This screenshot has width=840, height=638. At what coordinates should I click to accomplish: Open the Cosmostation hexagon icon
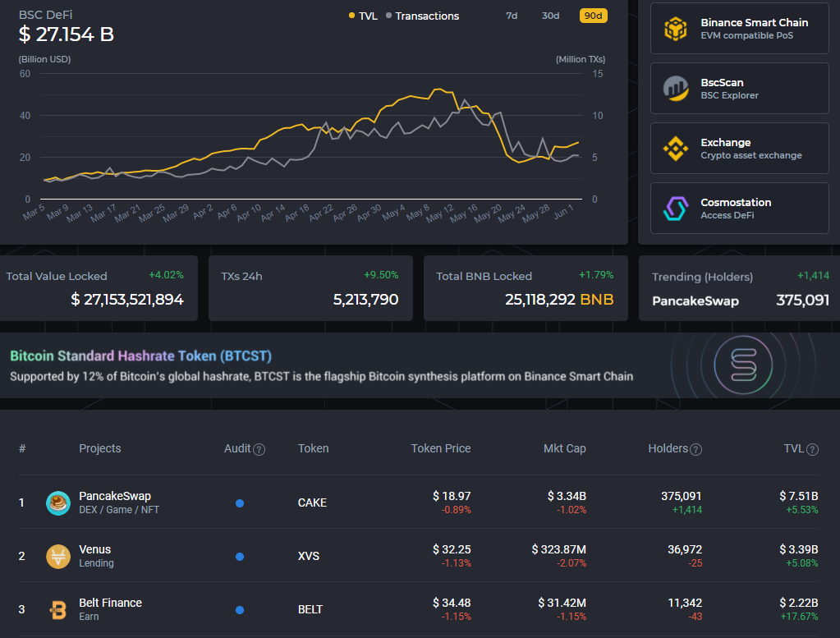(676, 209)
